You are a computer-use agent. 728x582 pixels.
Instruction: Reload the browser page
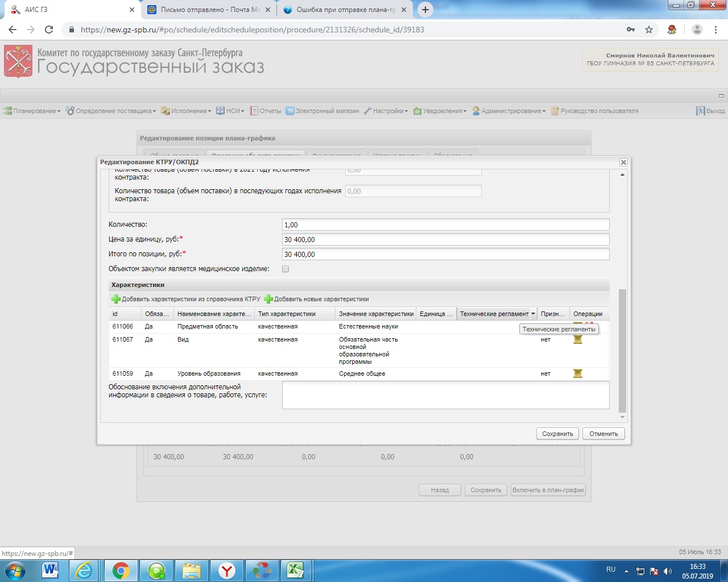49,30
